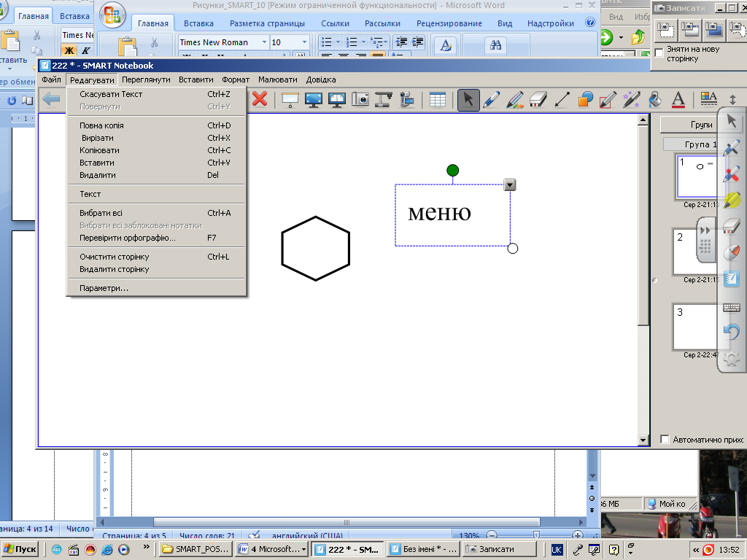
Task: Switch to Word 'Разметка страницы' tab
Action: tap(267, 23)
